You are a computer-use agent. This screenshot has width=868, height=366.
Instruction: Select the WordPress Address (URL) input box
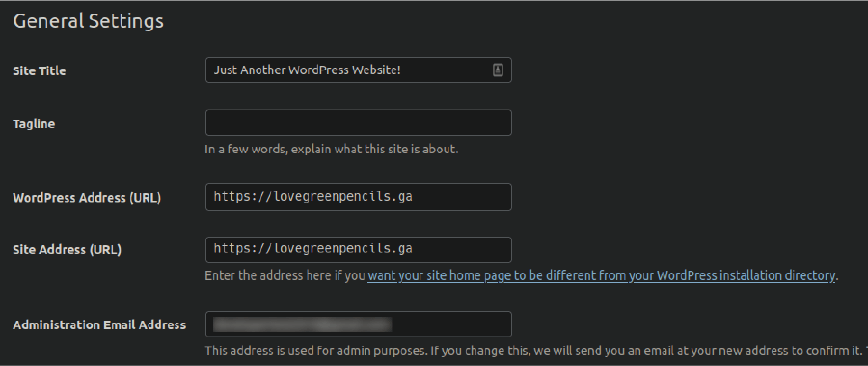coord(358,197)
